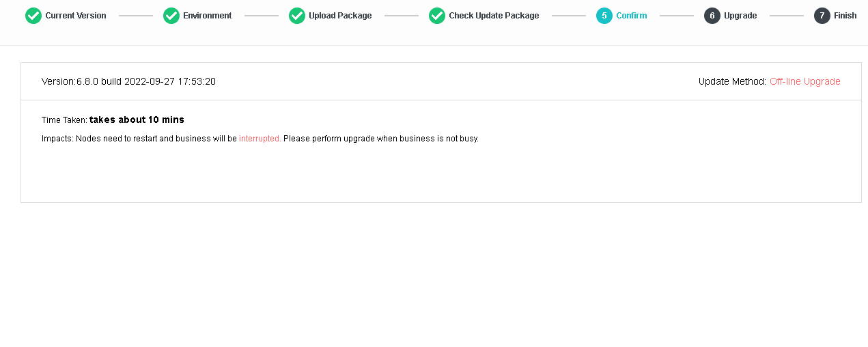This screenshot has height=347, width=868.
Task: Select the Finish step label
Action: pos(845,16)
